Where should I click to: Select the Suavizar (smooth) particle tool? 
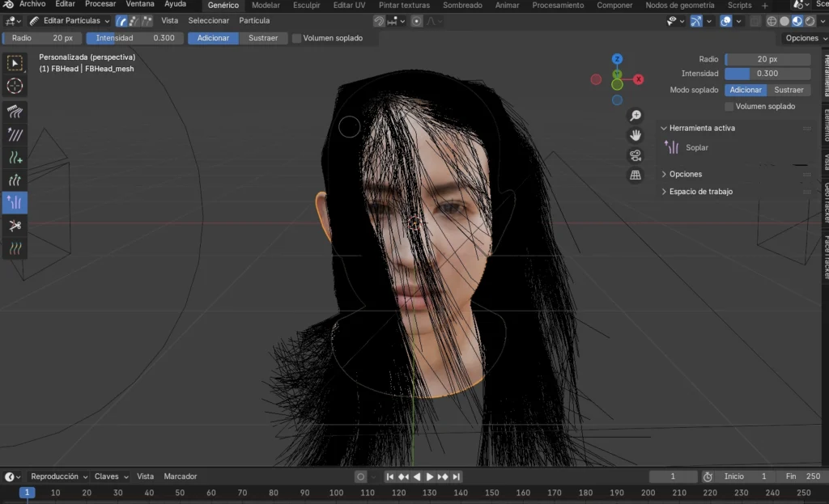15,134
